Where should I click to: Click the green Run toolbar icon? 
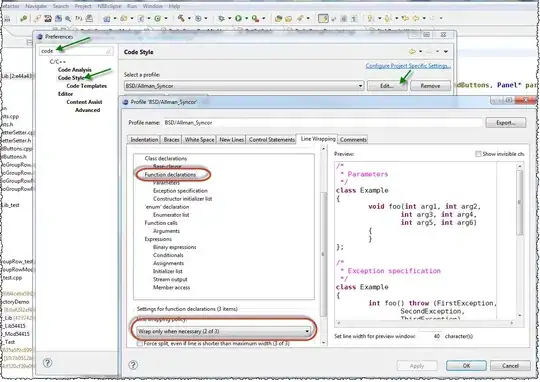pyautogui.click(x=238, y=18)
